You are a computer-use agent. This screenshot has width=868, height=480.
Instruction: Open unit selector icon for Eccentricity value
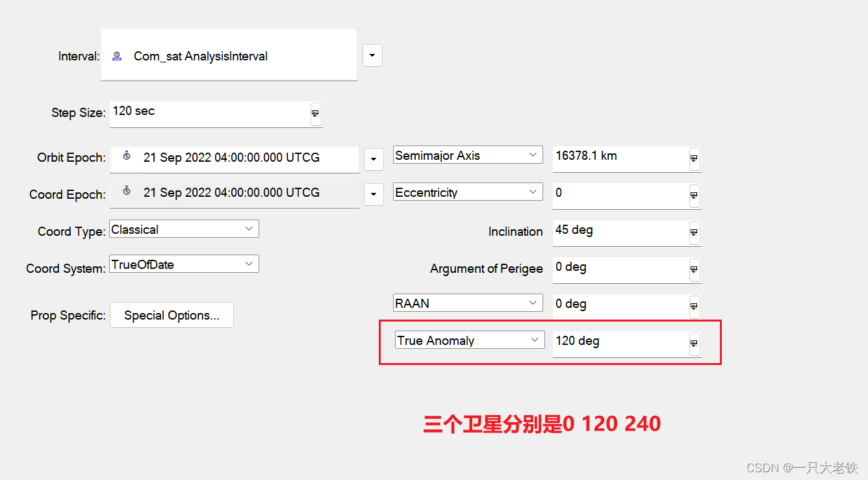(695, 196)
